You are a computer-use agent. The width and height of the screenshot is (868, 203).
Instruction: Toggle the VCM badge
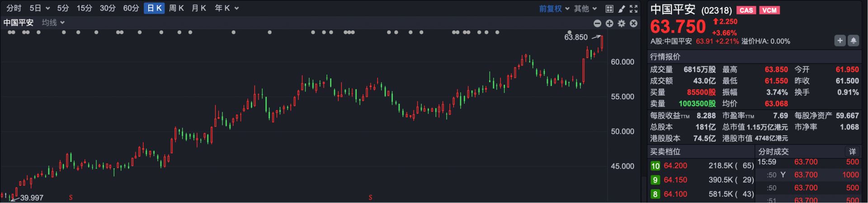point(769,10)
